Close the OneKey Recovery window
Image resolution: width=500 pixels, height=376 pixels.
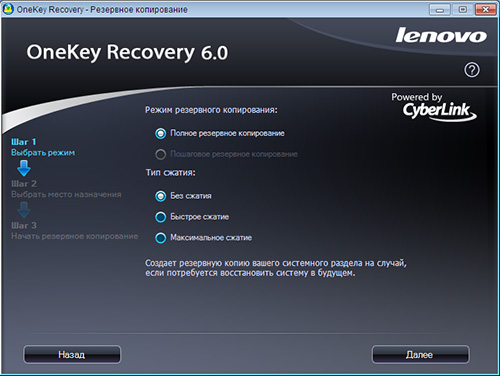(x=485, y=9)
